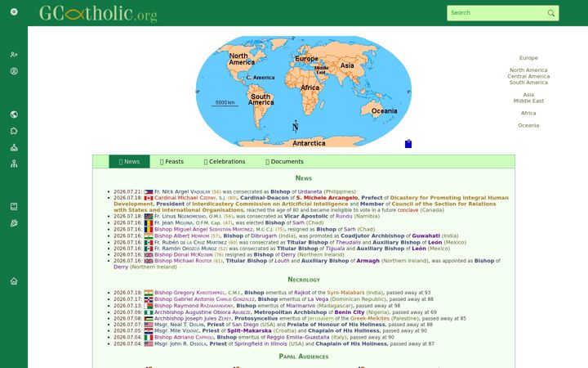Image resolution: width=588 pixels, height=368 pixels.
Task: Open the conclave link
Action: (x=408, y=210)
